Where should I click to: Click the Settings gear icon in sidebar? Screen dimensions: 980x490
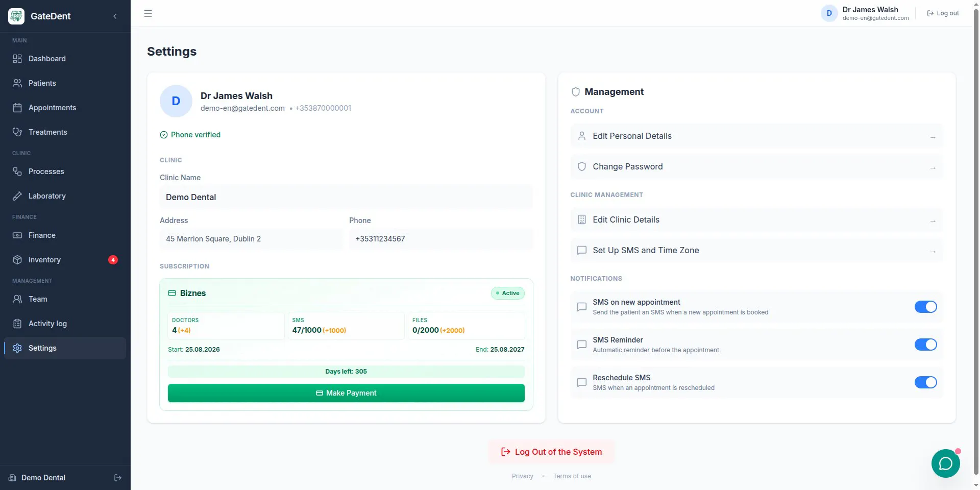tap(17, 348)
